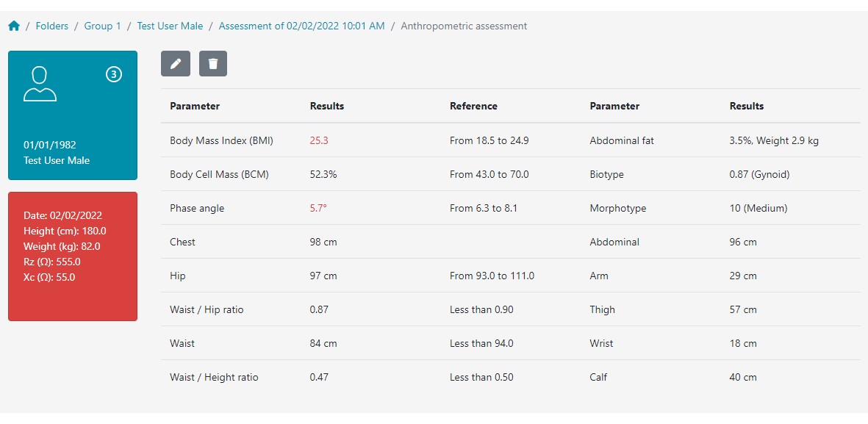
Task: Open Test User Male breadcrumb link
Action: pos(170,26)
